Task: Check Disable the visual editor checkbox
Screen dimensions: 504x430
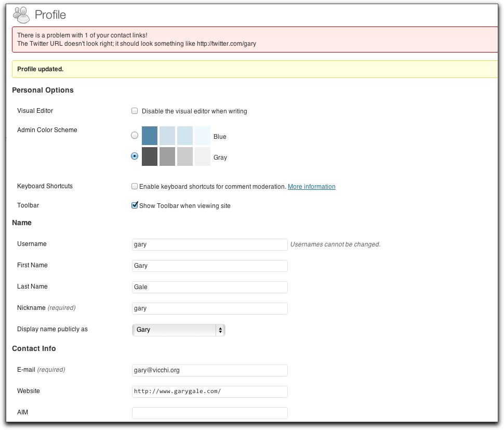Action: (x=135, y=111)
